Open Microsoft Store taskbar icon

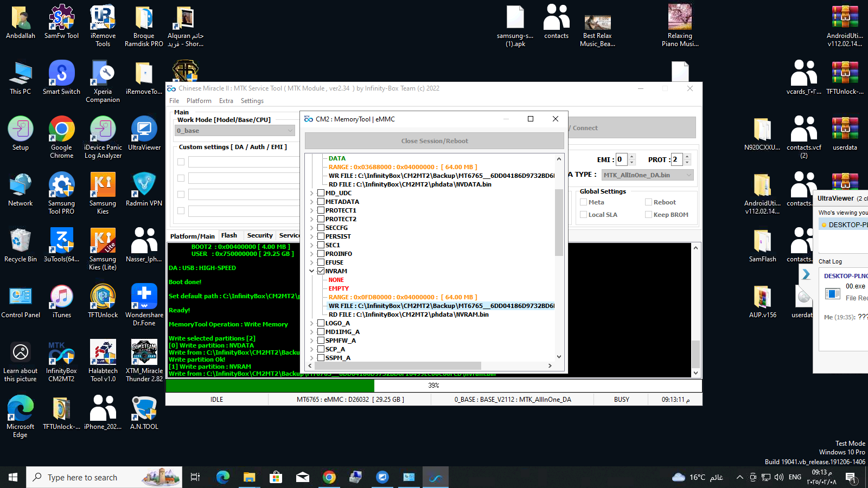coord(276,477)
